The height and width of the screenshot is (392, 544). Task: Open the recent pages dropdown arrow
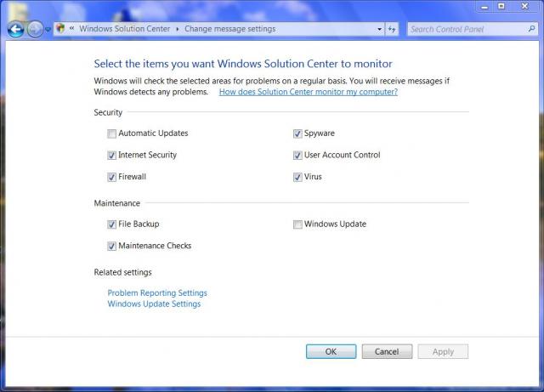[48, 30]
